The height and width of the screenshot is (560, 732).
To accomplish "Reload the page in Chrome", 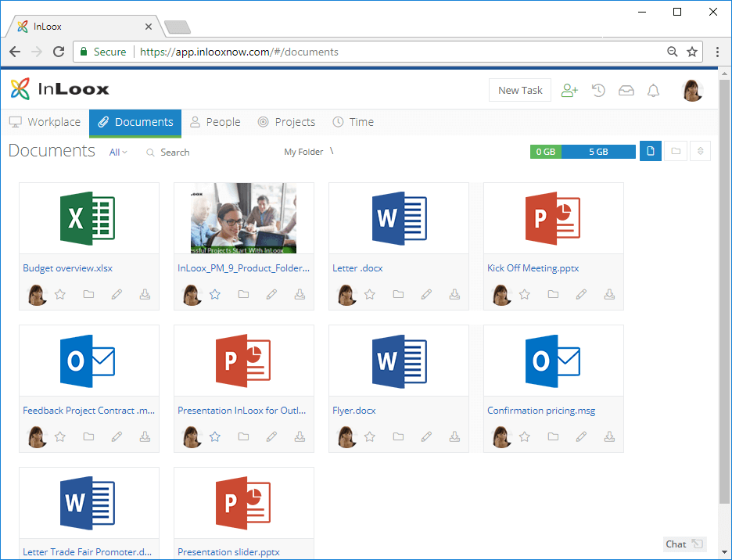I will 59,52.
